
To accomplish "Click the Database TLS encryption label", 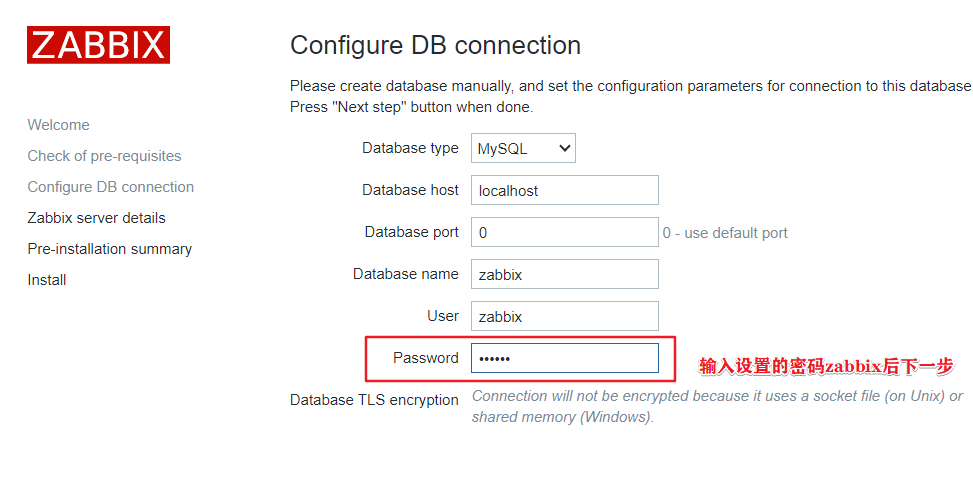I will point(374,400).
